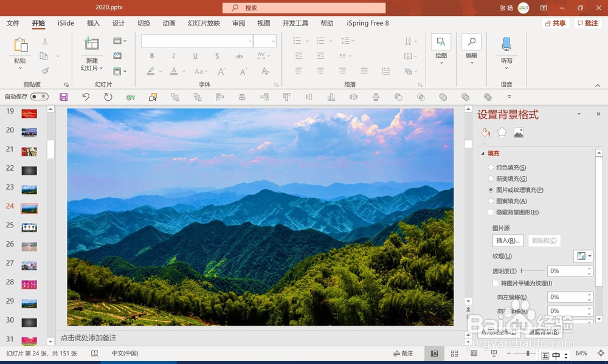Select slide 25 thumbnail

(x=29, y=227)
